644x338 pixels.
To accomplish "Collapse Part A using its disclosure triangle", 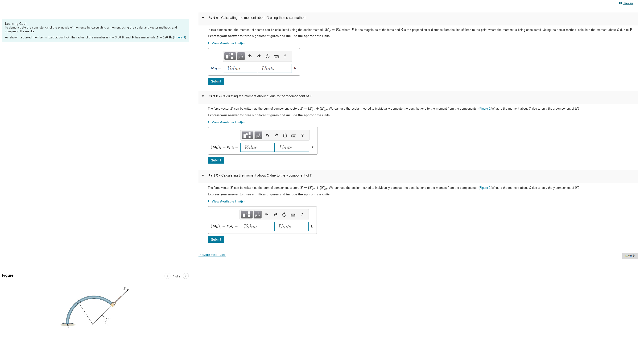I will 203,17.
